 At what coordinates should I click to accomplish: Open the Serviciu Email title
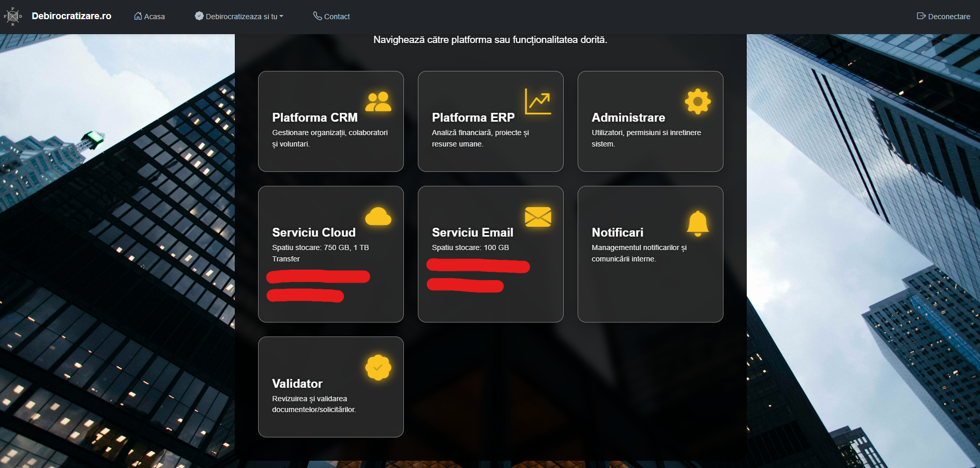tap(472, 232)
